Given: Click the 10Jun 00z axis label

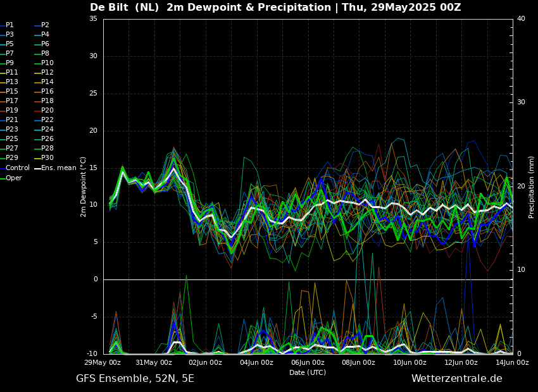Looking at the screenshot, I should pyautogui.click(x=410, y=362).
